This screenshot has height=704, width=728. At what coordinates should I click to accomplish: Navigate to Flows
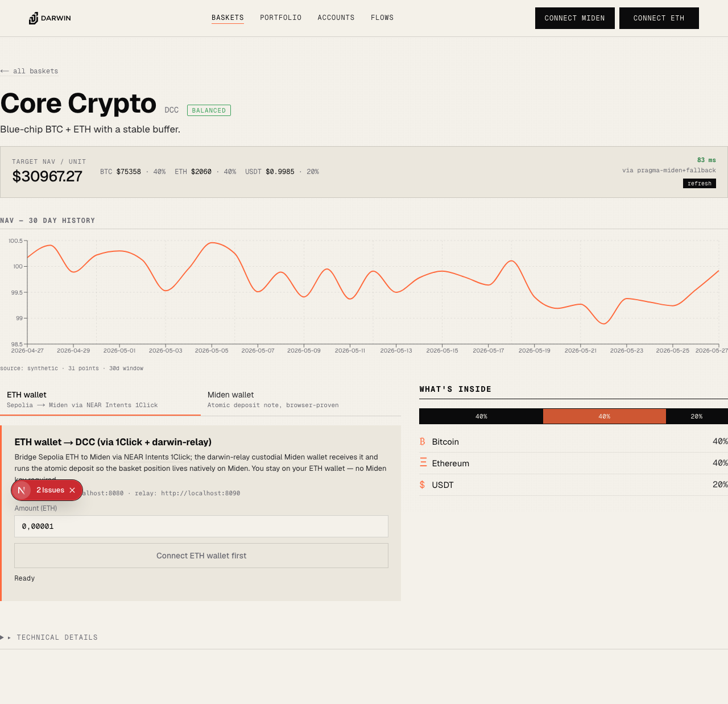pos(382,18)
